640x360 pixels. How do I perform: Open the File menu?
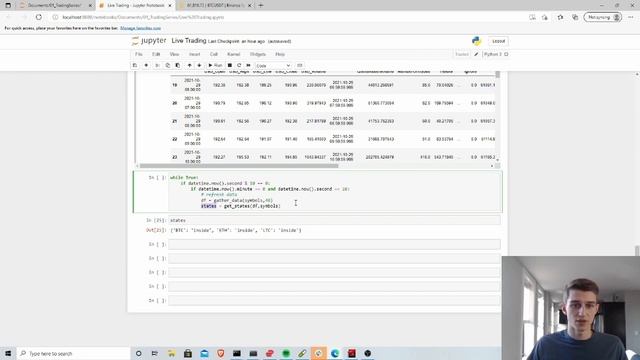point(139,54)
